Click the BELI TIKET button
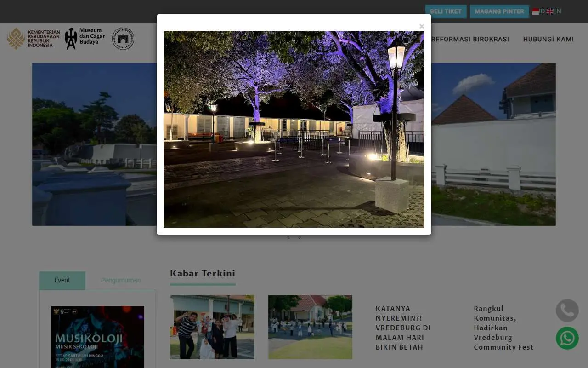588x368 pixels. [x=446, y=11]
